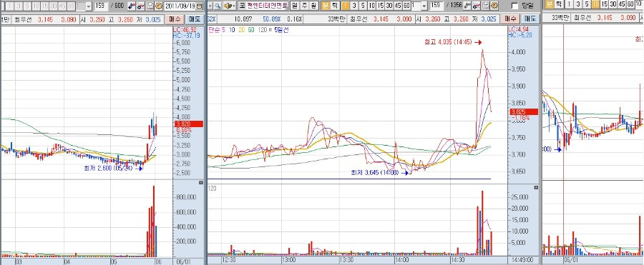Open custom interval dropdown arrow in middle panel
The image size is (644, 265).
pyautogui.click(x=424, y=6)
